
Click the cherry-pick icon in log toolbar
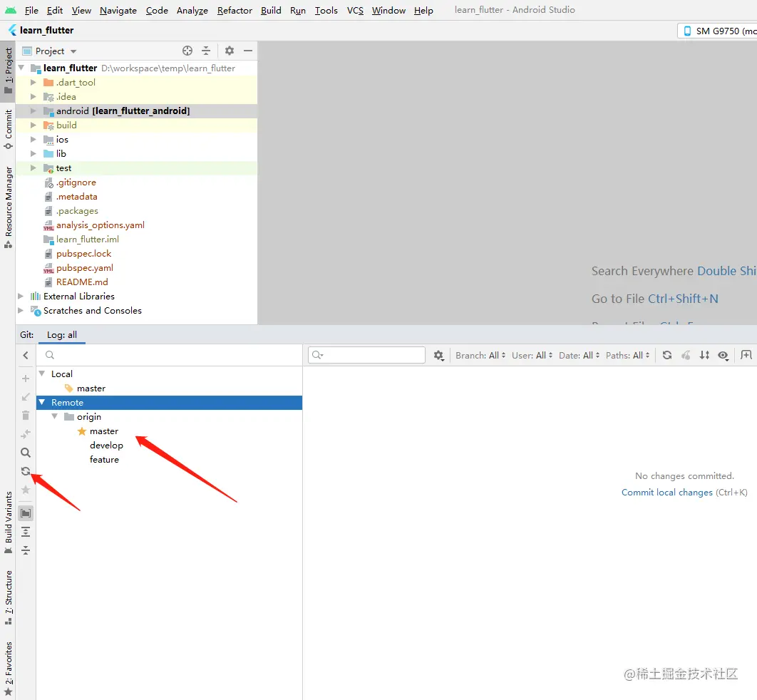coord(686,355)
